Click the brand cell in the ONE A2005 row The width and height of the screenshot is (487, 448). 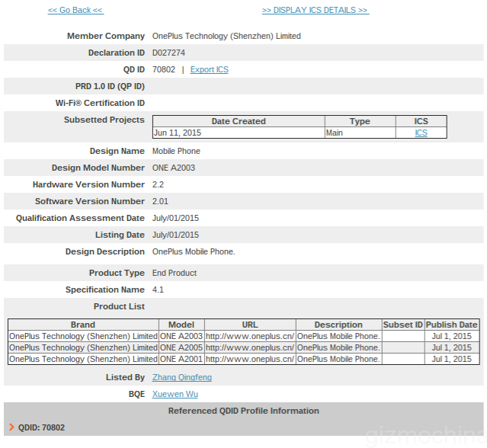click(x=83, y=347)
